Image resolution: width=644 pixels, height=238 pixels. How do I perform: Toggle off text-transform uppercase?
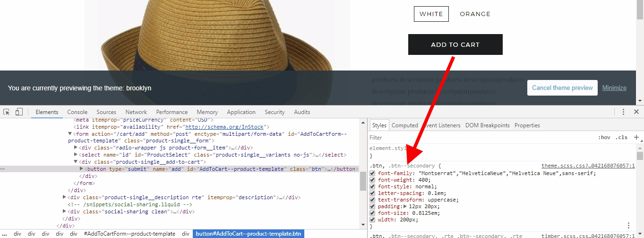[372, 200]
